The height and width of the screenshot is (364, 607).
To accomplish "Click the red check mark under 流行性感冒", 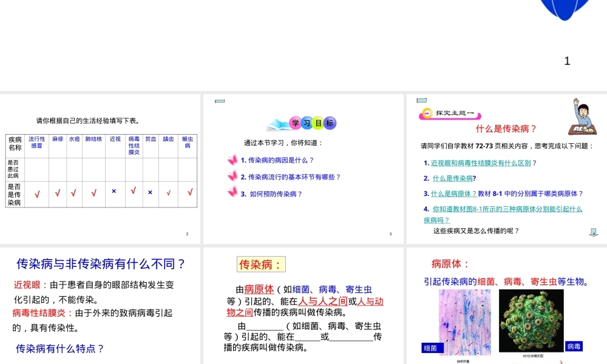I will pos(37,194).
